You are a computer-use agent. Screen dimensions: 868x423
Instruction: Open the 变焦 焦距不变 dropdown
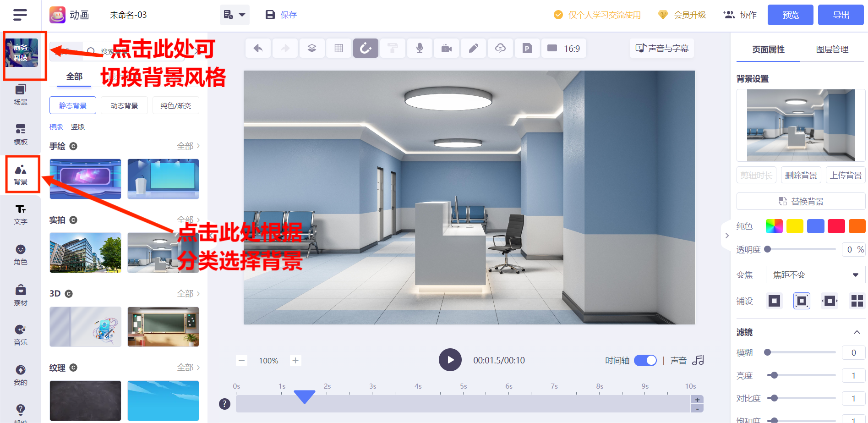815,275
